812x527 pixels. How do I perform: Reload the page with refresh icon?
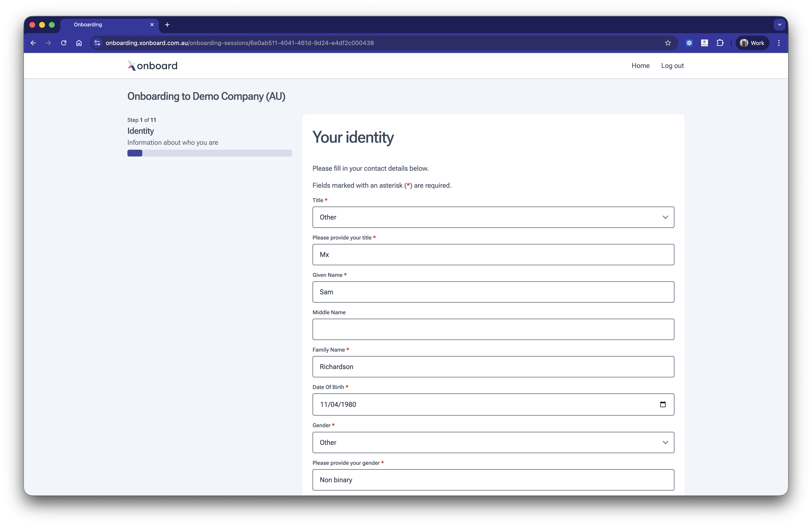click(63, 43)
